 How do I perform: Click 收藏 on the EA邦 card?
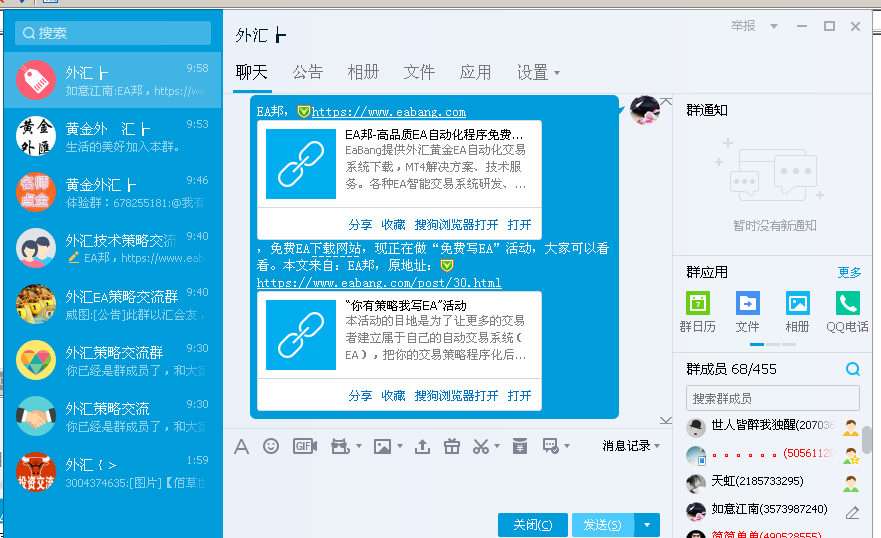(x=393, y=225)
